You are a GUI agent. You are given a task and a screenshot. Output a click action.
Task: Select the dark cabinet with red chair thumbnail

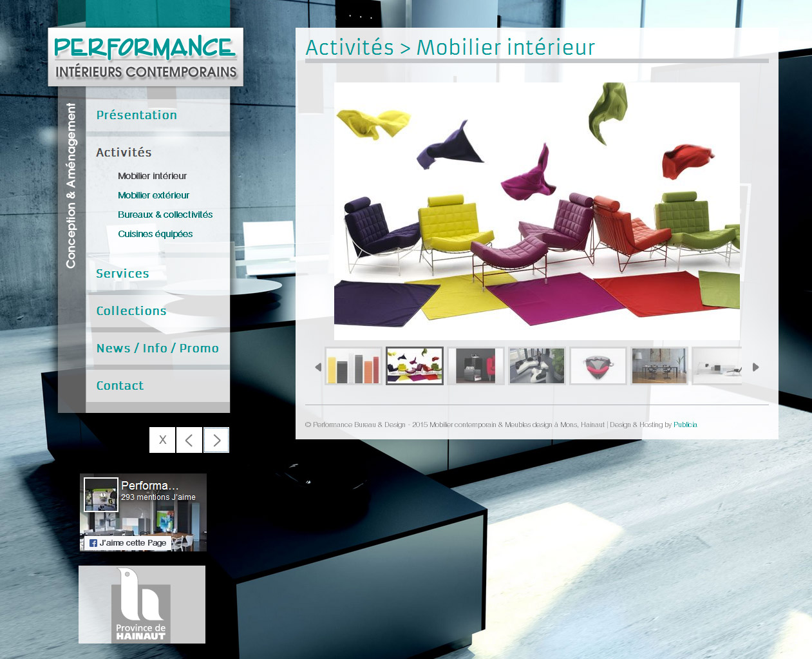476,366
